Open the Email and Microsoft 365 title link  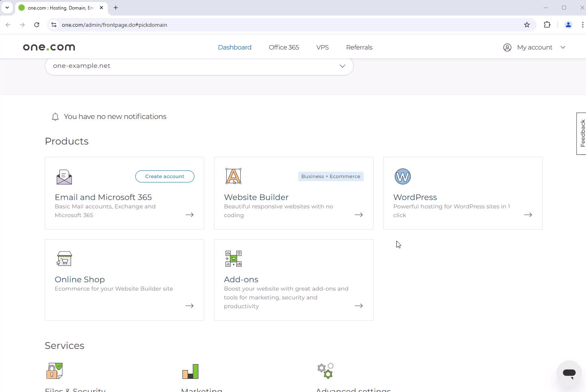point(103,197)
